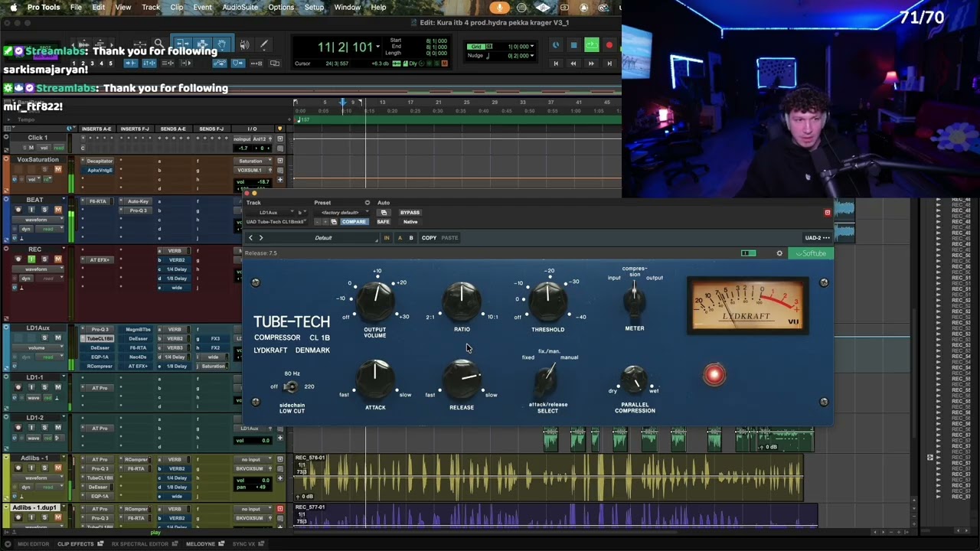Click the UAD-2 options menu
Viewport: 980px width, 551px height.
pyautogui.click(x=817, y=238)
